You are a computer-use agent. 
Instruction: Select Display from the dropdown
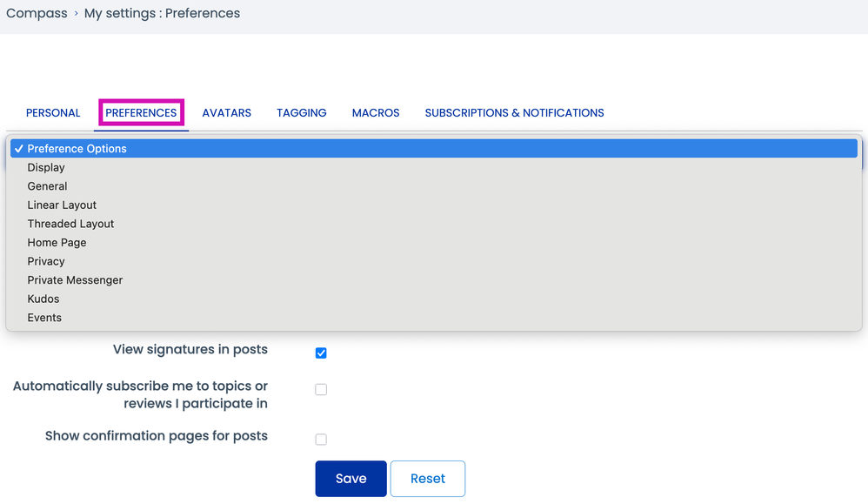(x=46, y=168)
